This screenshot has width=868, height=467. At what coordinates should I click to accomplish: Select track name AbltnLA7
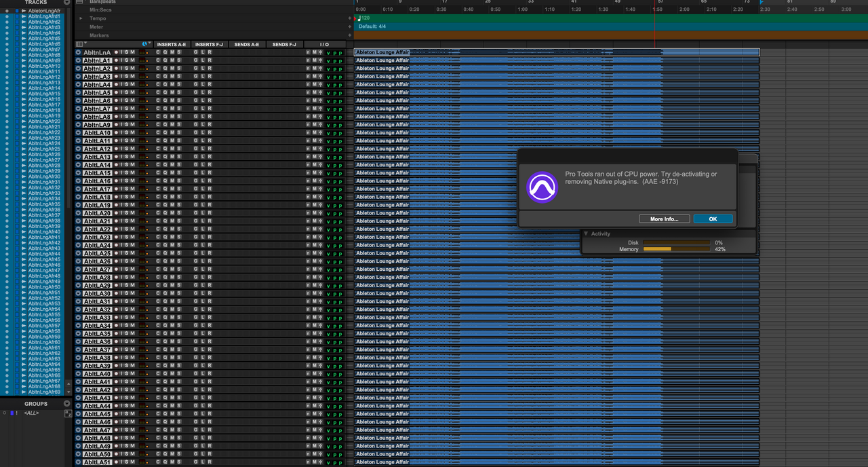tap(97, 109)
